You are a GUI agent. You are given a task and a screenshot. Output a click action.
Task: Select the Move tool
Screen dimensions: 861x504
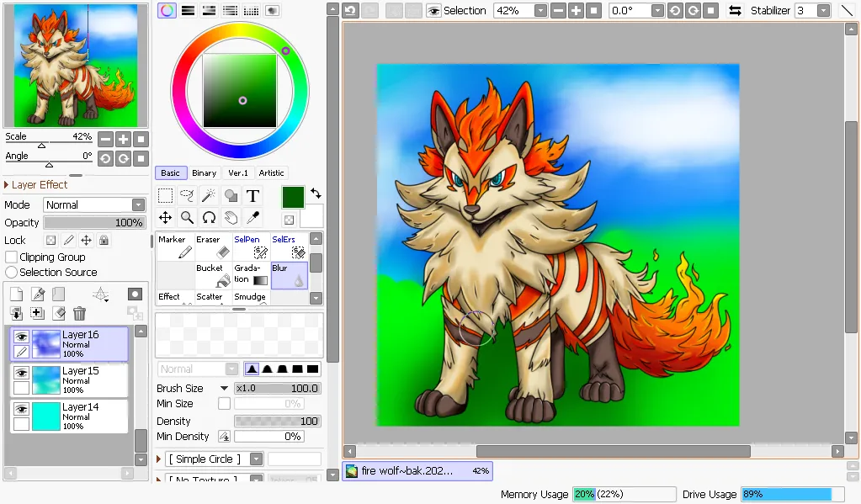(x=165, y=217)
